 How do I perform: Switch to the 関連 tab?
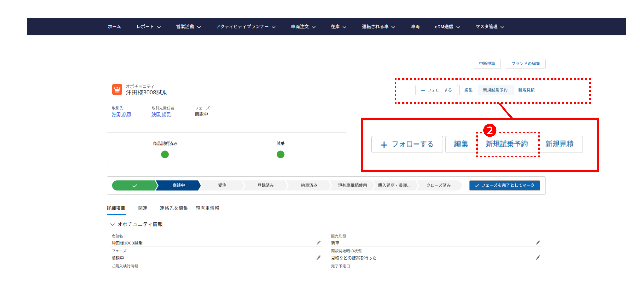pos(143,208)
